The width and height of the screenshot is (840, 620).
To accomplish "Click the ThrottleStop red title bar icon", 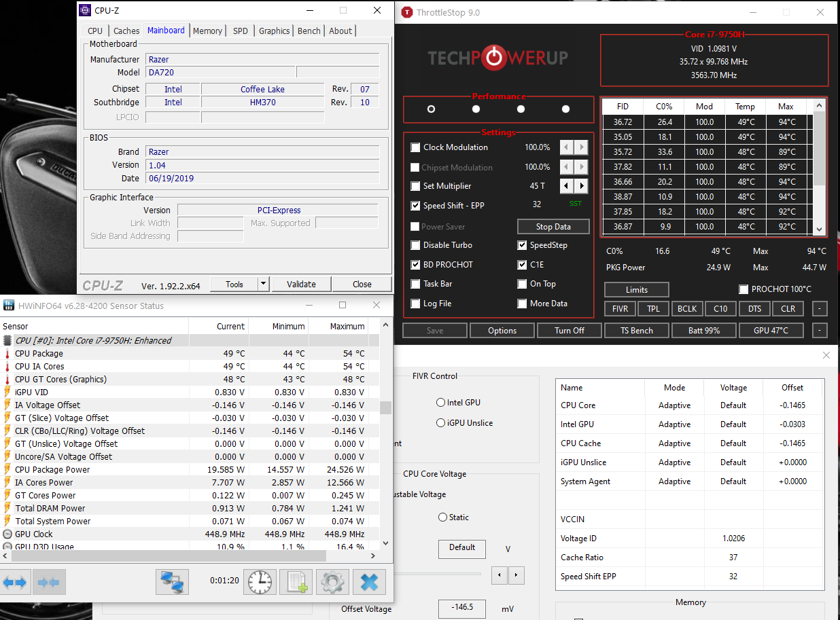I will 407,12.
